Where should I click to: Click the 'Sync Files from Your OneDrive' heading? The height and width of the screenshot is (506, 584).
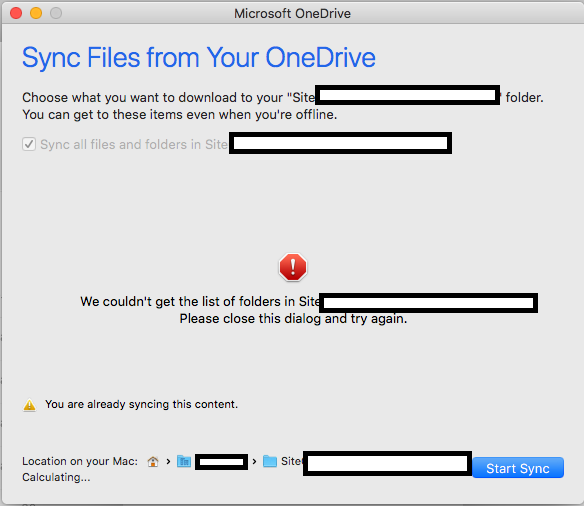[x=199, y=58]
